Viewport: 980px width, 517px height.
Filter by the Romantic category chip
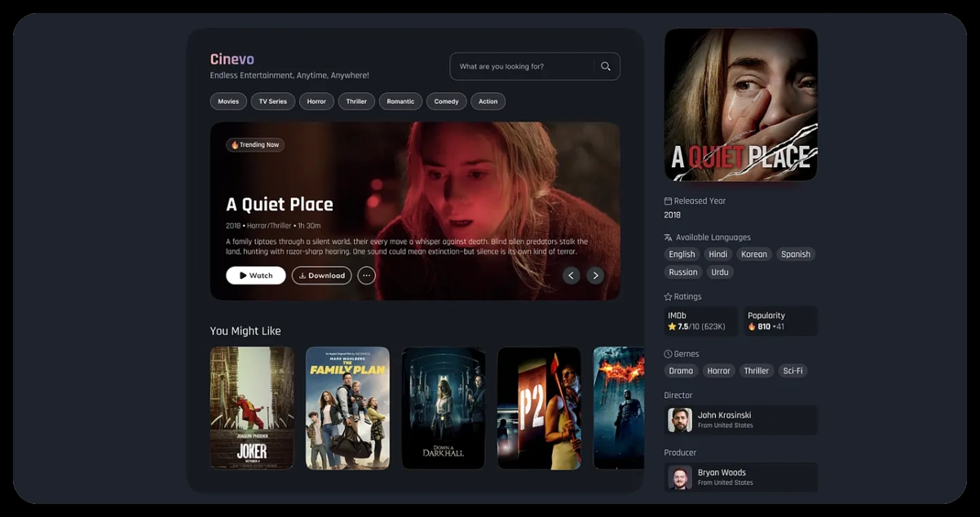click(400, 102)
